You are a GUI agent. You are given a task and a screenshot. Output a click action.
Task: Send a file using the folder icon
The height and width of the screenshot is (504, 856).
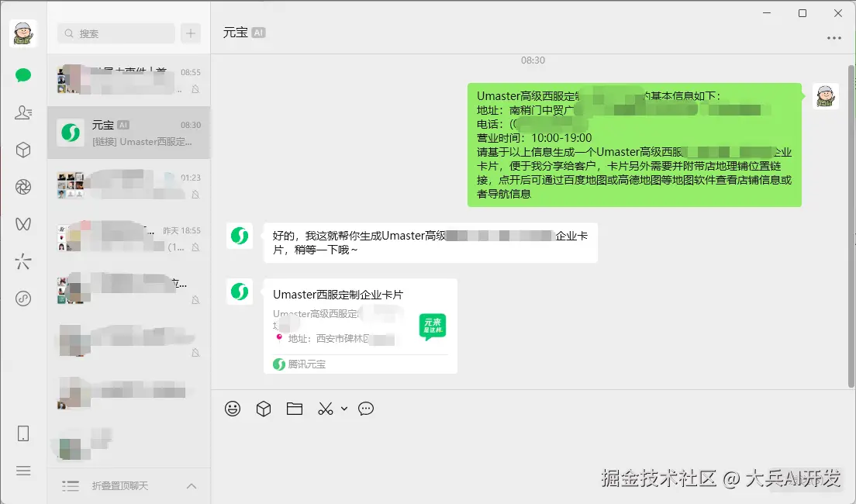pyautogui.click(x=294, y=409)
